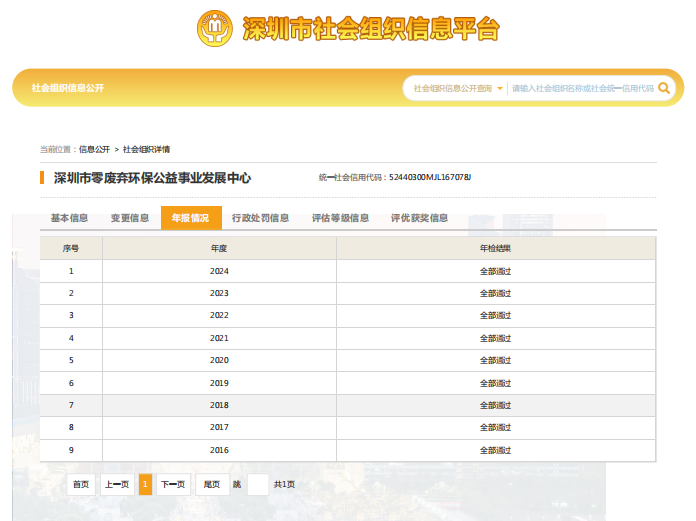Open the 评优获奖信息 tab
The width and height of the screenshot is (696, 521).
click(419, 218)
